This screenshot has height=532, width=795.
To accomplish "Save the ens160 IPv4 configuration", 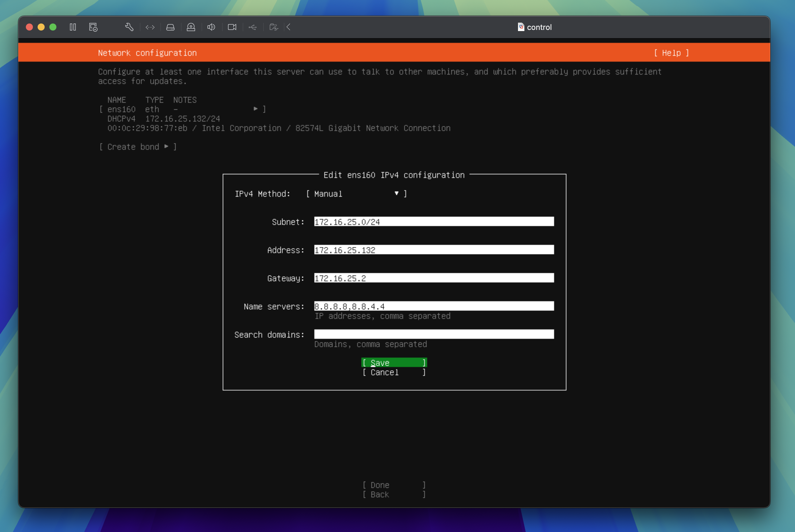I will tap(394, 362).
